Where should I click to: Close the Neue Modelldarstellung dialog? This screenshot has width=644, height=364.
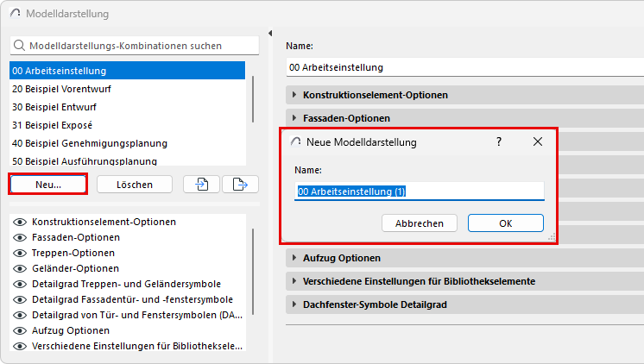coord(537,141)
